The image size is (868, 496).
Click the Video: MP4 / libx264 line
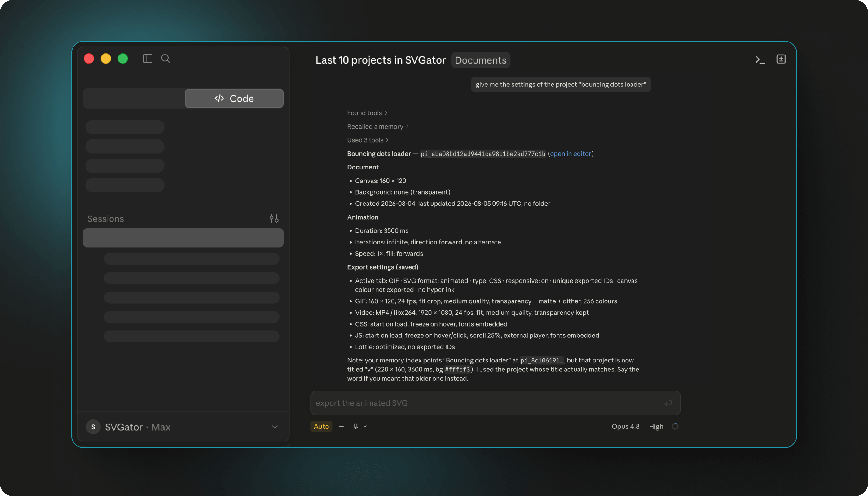[x=472, y=313]
